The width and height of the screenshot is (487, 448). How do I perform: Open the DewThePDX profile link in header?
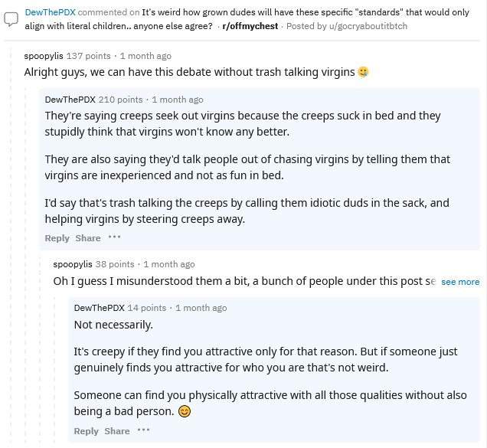click(50, 13)
